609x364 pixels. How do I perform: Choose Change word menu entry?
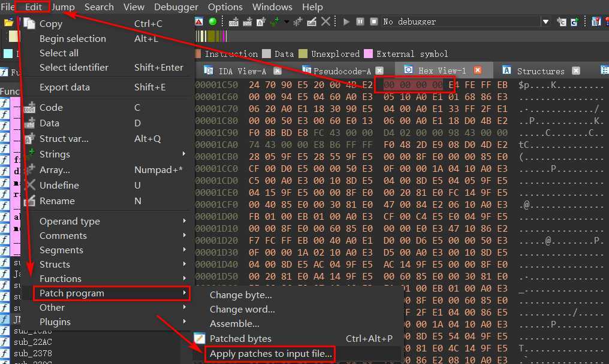(x=242, y=310)
